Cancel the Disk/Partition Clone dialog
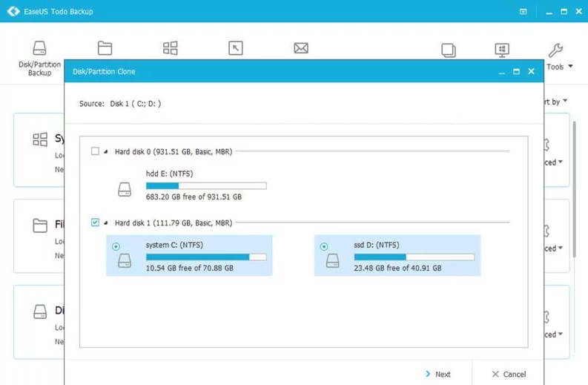588x385 pixels. point(509,374)
